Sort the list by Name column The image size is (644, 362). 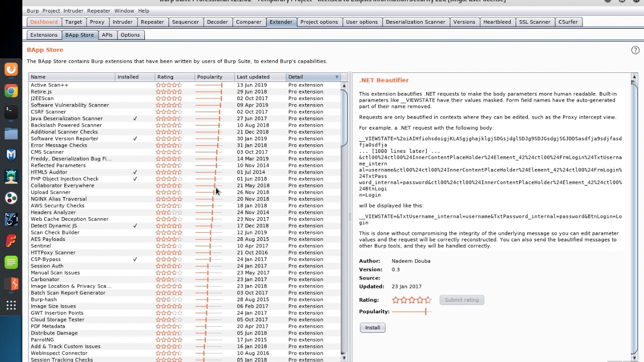click(x=71, y=77)
